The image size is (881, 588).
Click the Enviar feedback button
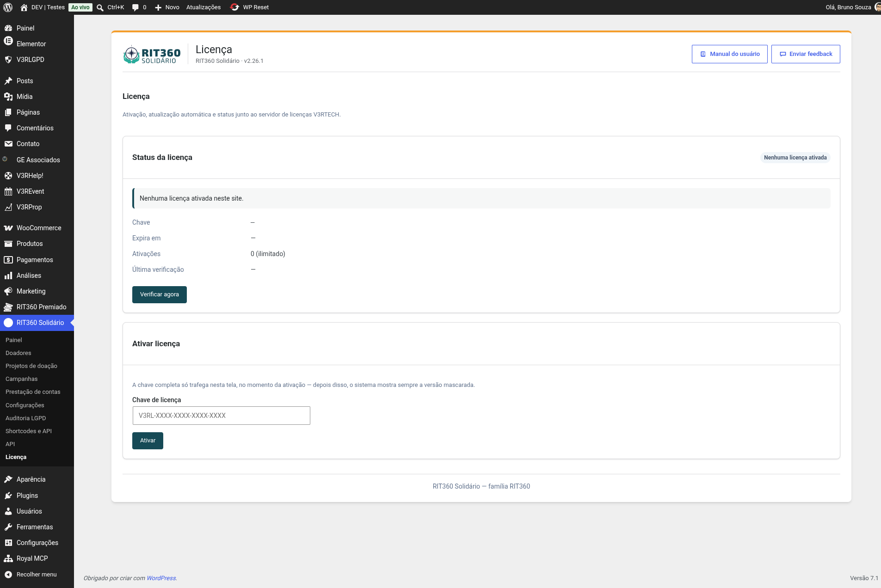tap(806, 54)
